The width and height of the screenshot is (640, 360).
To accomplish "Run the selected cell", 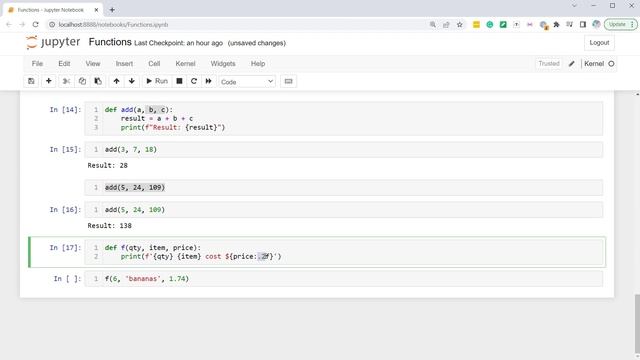I will 157,81.
